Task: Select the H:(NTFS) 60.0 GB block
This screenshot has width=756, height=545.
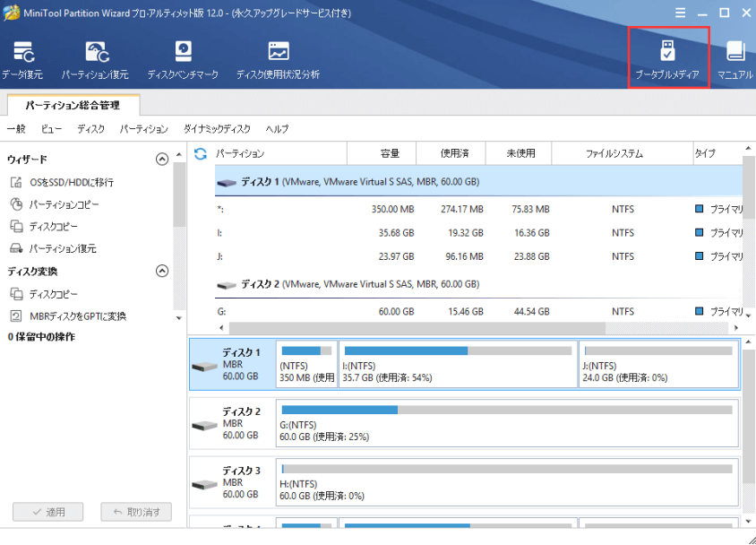Action: point(507,482)
